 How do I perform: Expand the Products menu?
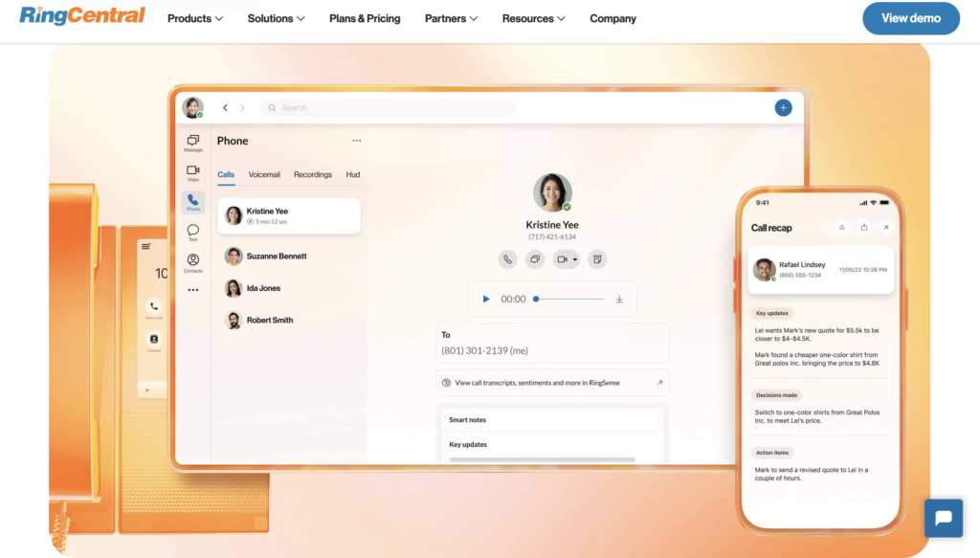click(194, 19)
